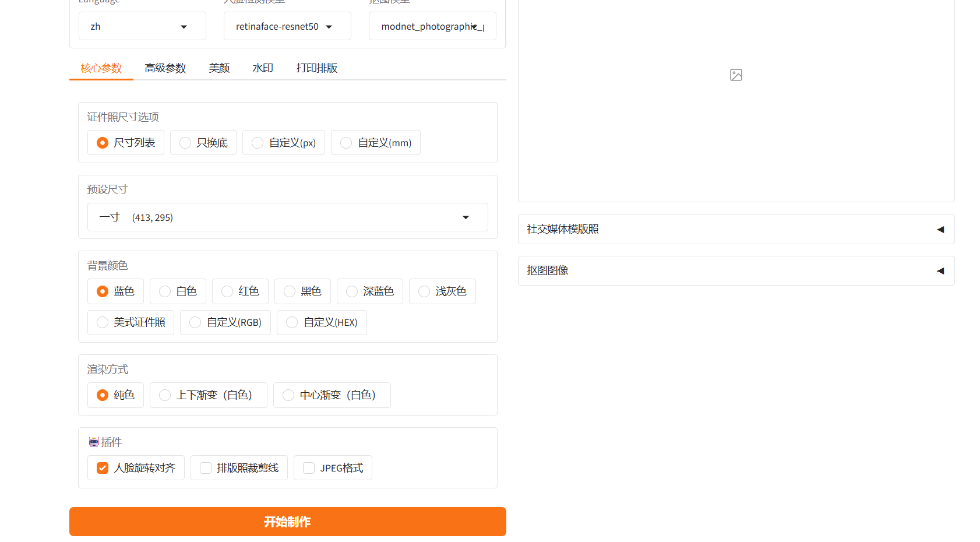Expand the 社交媒体模版照 section

tap(735, 229)
